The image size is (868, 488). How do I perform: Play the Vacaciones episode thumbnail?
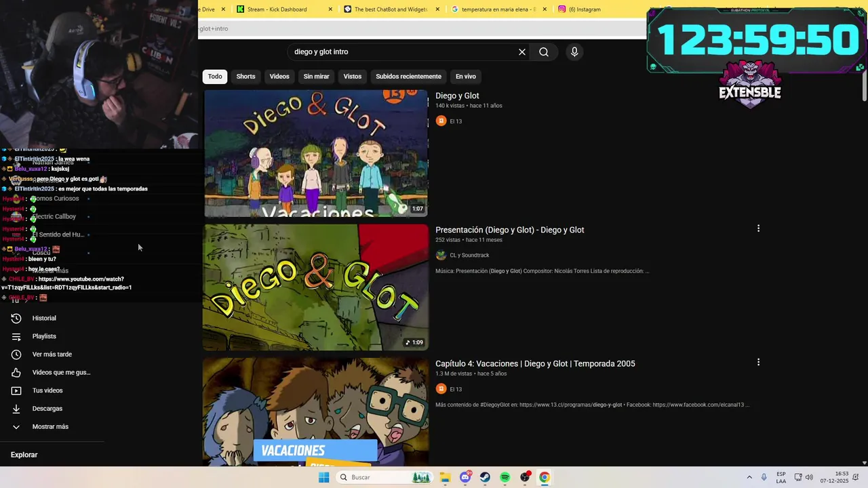click(316, 412)
